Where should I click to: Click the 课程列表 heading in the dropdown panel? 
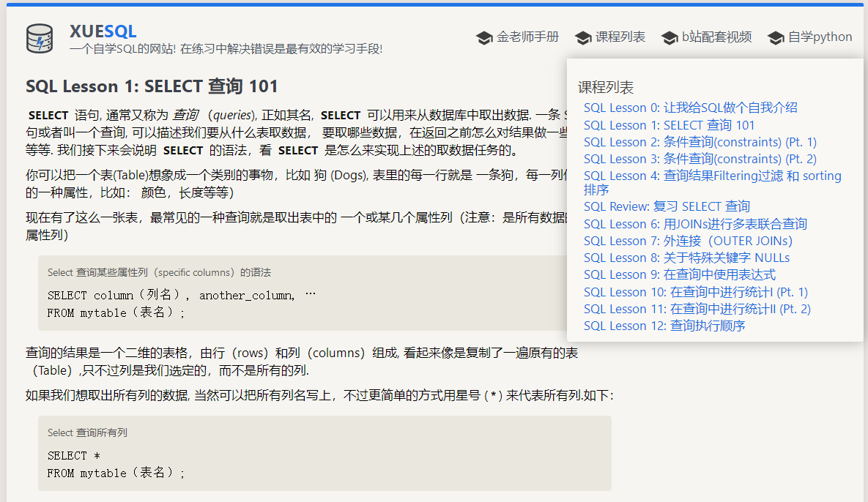click(606, 87)
